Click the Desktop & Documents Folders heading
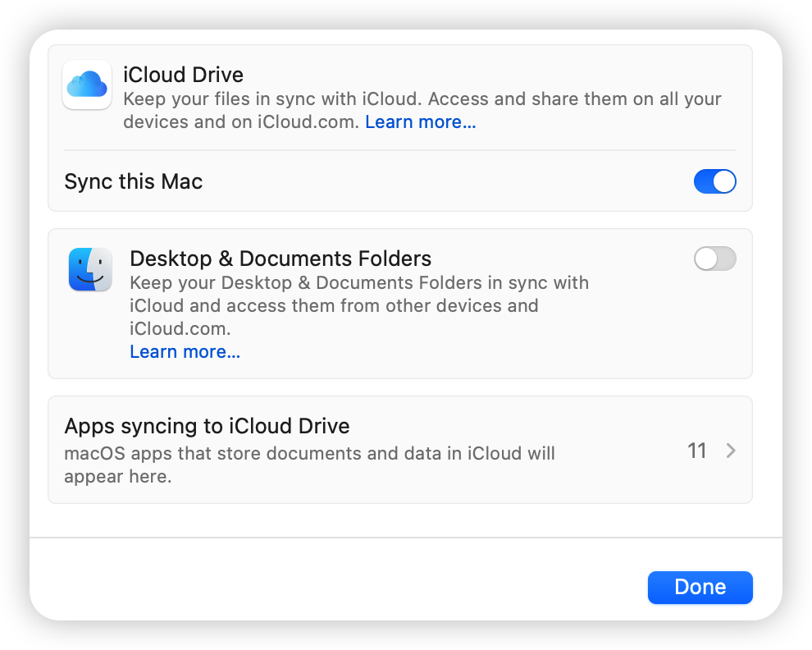 click(281, 259)
